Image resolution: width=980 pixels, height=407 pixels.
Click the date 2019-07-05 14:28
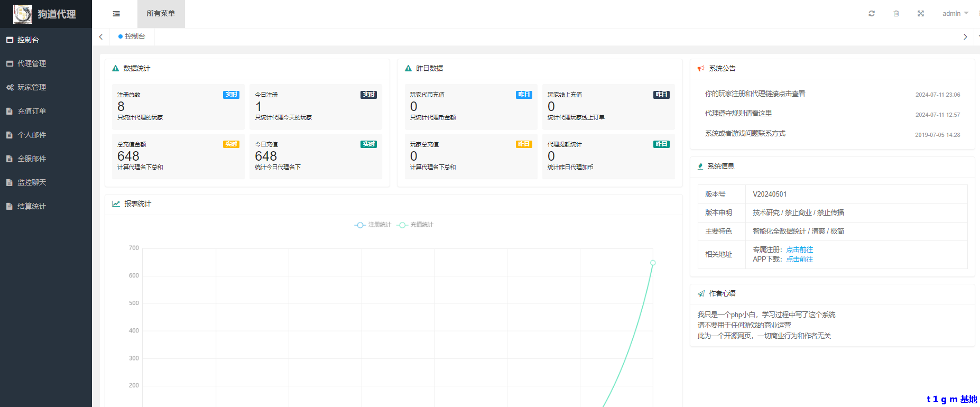(938, 135)
